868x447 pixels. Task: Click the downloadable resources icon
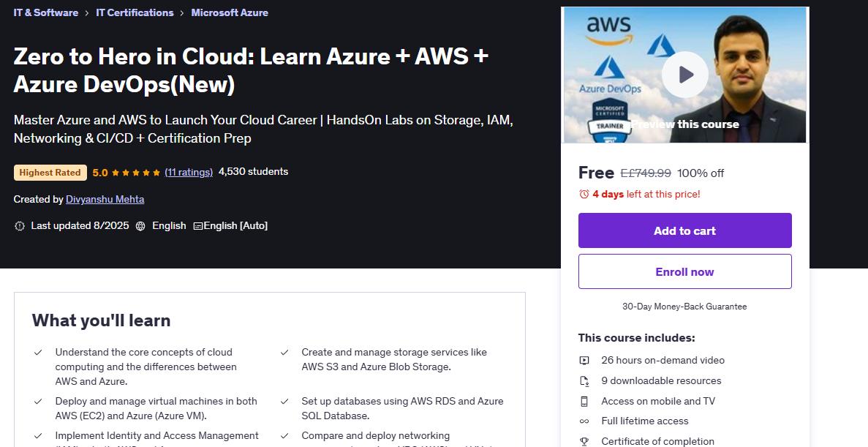(x=584, y=381)
